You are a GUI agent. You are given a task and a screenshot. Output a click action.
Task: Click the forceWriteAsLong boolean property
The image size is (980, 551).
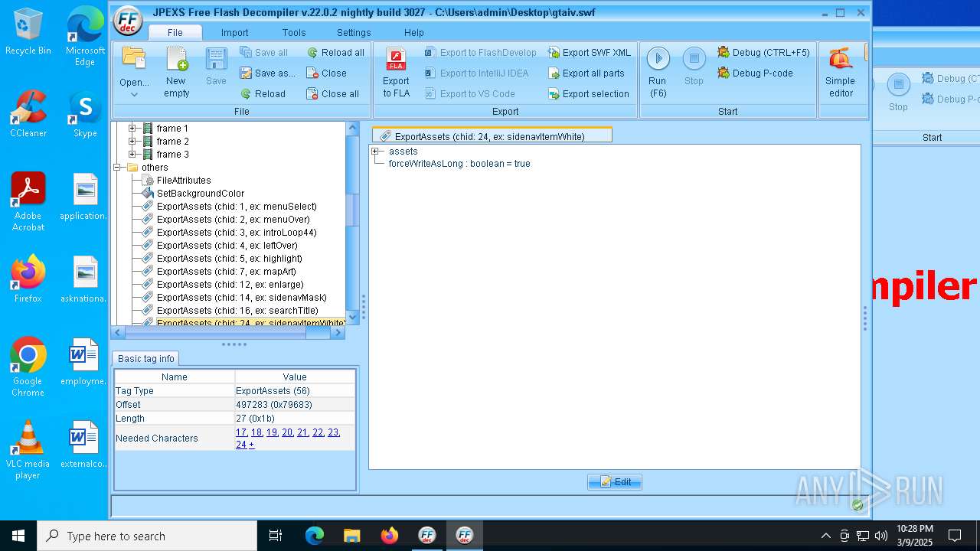pyautogui.click(x=459, y=164)
